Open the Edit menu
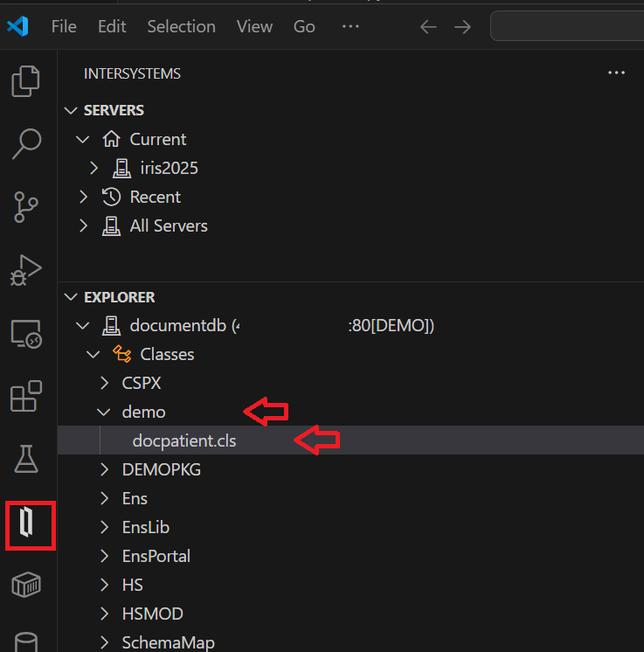 112,26
